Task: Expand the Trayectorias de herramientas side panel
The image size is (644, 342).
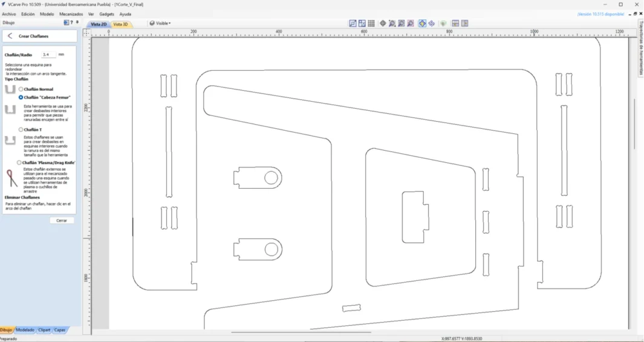Action: [640, 48]
